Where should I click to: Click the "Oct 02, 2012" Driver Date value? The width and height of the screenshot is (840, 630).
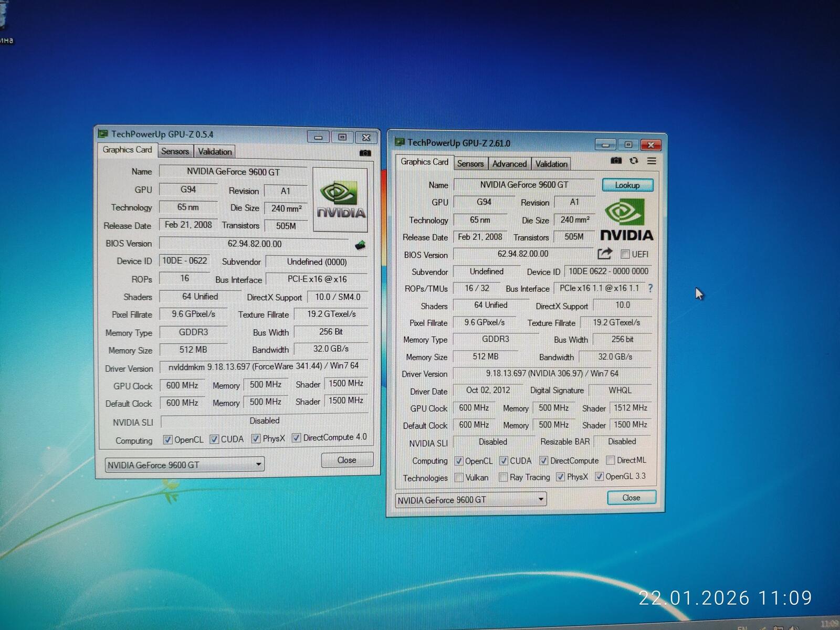click(x=488, y=390)
